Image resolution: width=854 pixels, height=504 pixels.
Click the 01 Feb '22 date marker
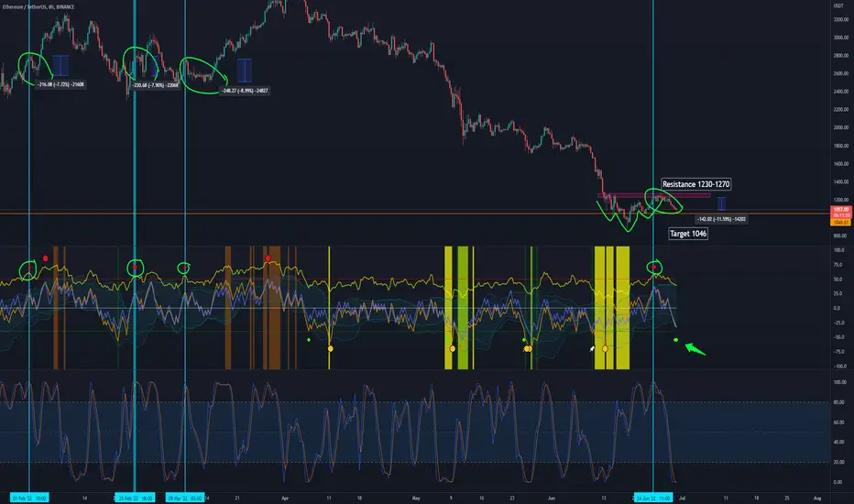(x=29, y=498)
